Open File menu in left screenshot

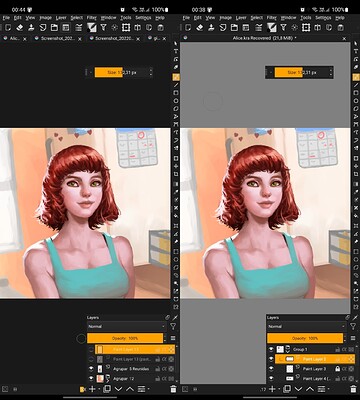6,17
